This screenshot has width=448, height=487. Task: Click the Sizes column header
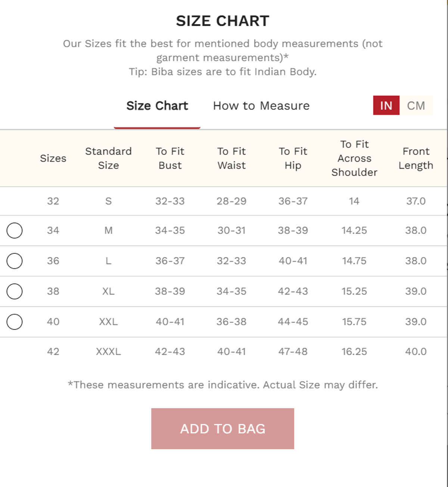pyautogui.click(x=53, y=158)
